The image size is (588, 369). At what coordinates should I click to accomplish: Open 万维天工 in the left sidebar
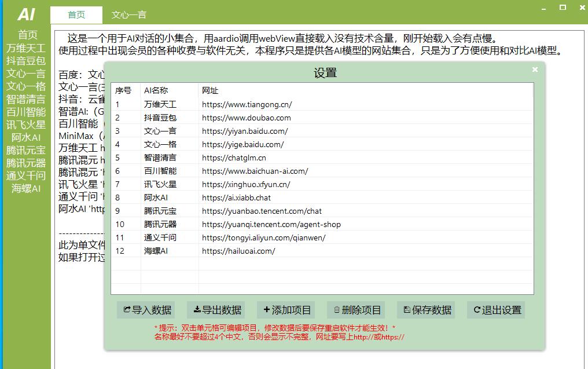click(25, 48)
